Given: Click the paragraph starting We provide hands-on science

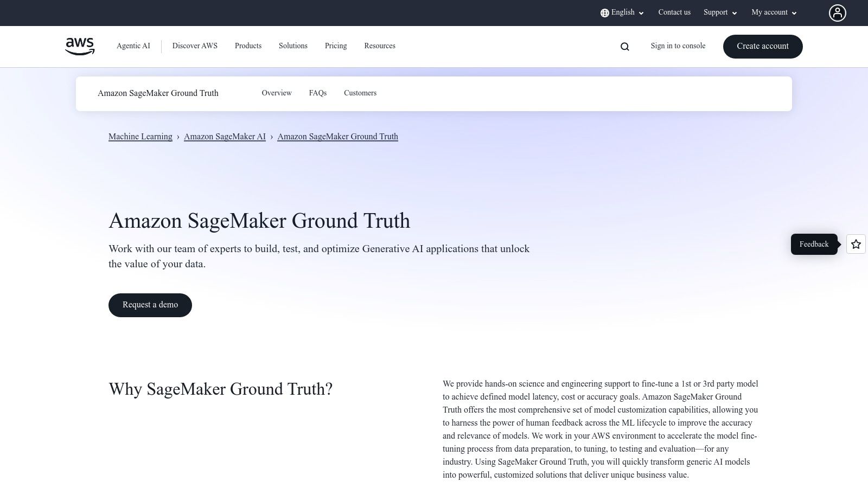Looking at the screenshot, I should pos(601,429).
